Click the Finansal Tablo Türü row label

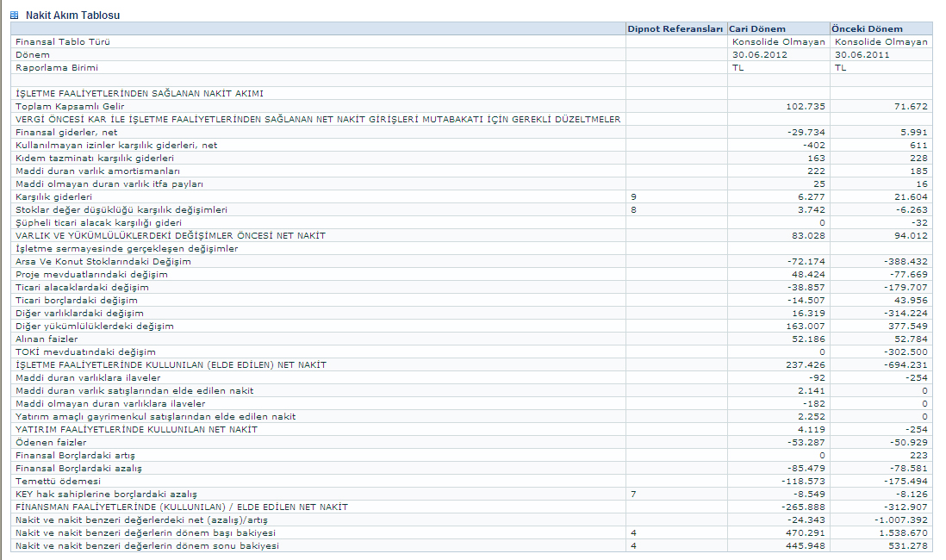(x=63, y=41)
